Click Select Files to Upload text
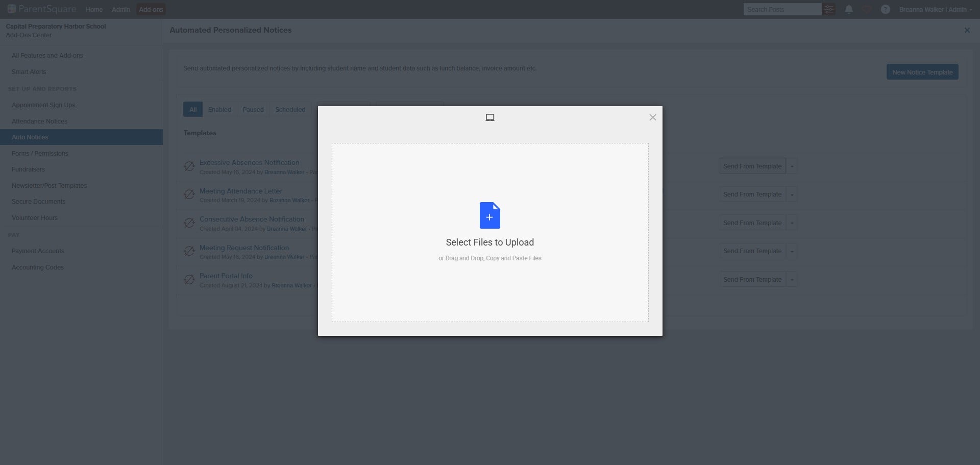This screenshot has height=465, width=980. point(490,242)
